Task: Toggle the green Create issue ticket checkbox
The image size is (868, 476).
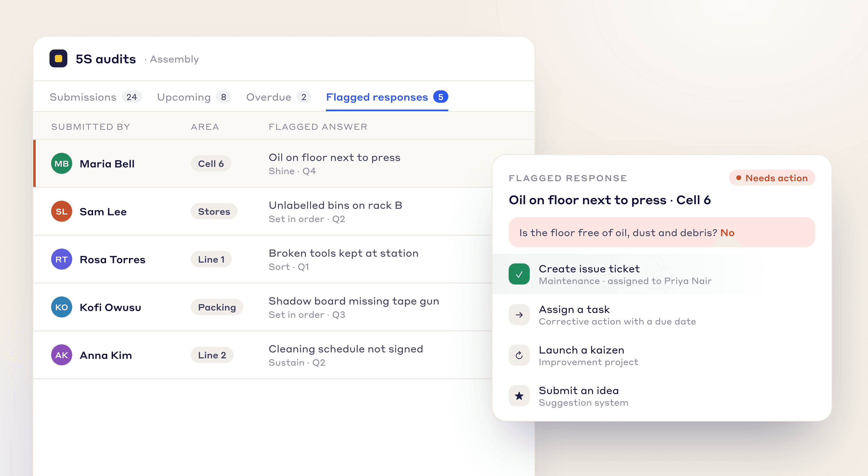Action: (x=519, y=274)
